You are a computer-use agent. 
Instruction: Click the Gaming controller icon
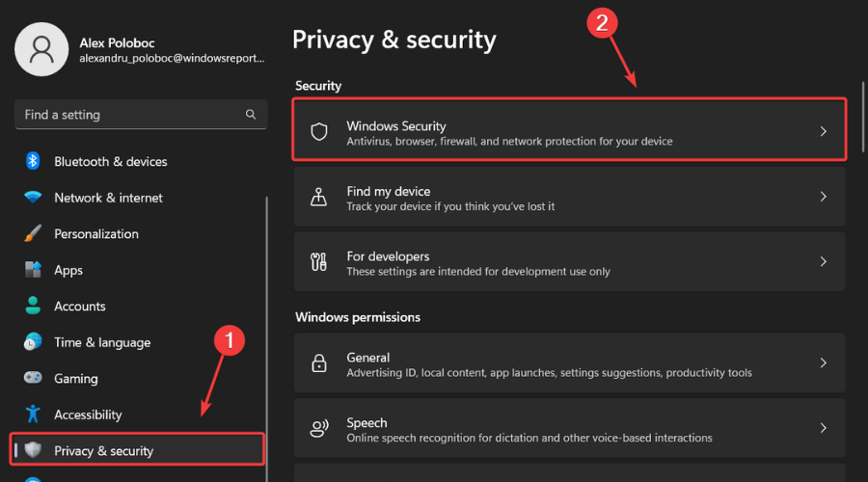pyautogui.click(x=33, y=378)
